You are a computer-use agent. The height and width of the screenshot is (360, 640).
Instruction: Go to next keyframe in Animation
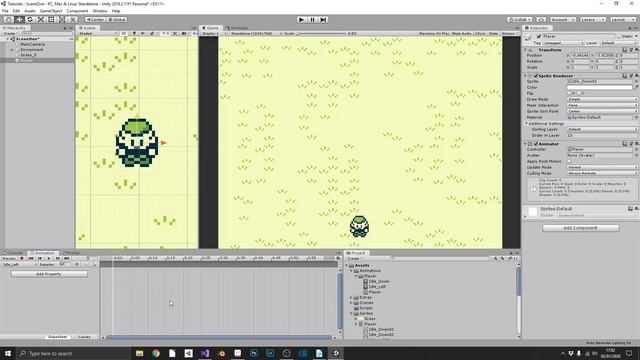click(58, 258)
